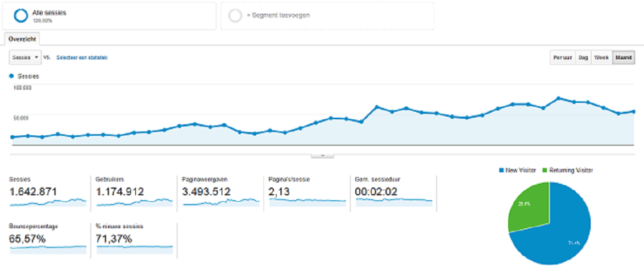Open the Sessies metric dropdown
Viewport: 644px width, 275px height.
pyautogui.click(x=25, y=58)
